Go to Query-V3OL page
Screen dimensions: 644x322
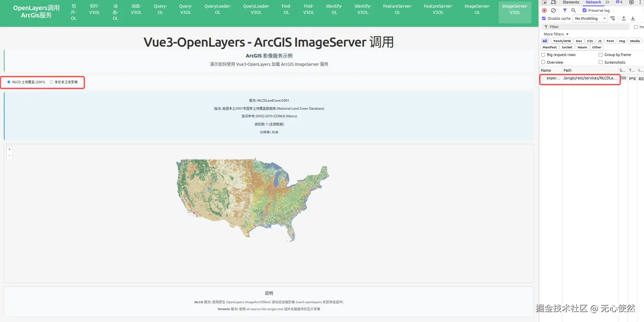pos(186,9)
